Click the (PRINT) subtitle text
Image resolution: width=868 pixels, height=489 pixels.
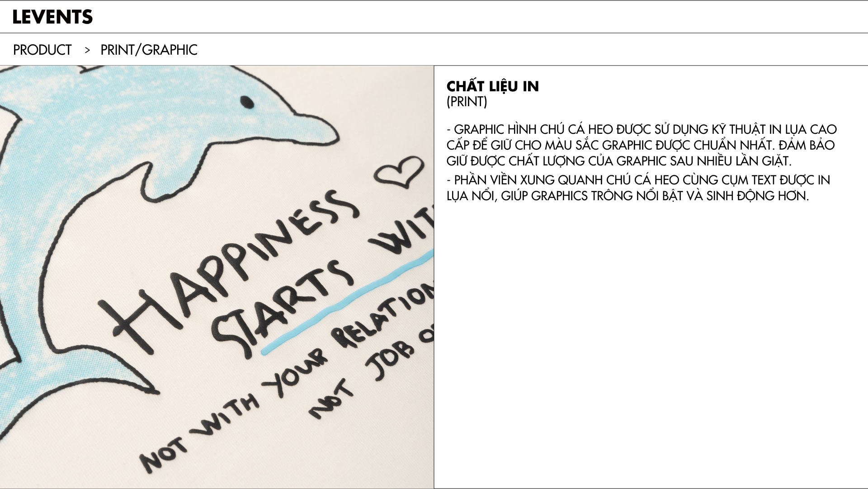click(x=467, y=102)
